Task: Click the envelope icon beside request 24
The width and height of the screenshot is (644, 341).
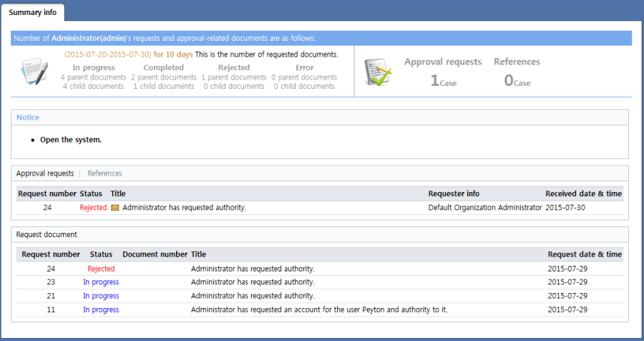Action: coord(114,208)
